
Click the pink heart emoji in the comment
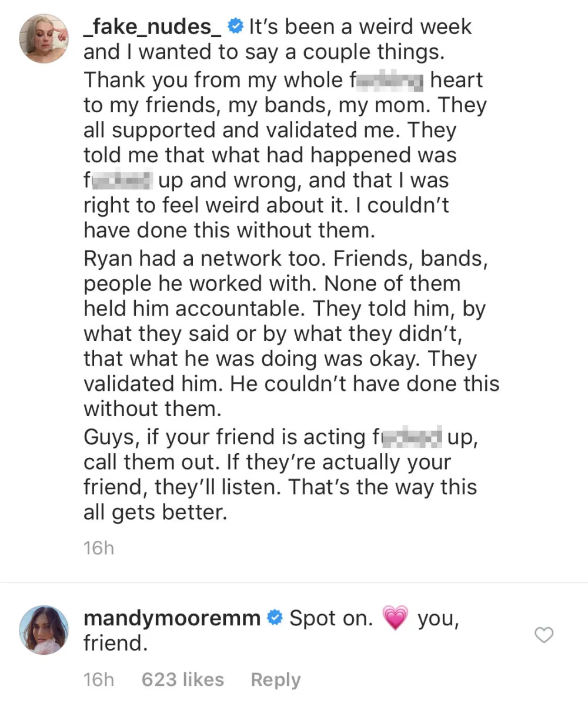(x=395, y=617)
